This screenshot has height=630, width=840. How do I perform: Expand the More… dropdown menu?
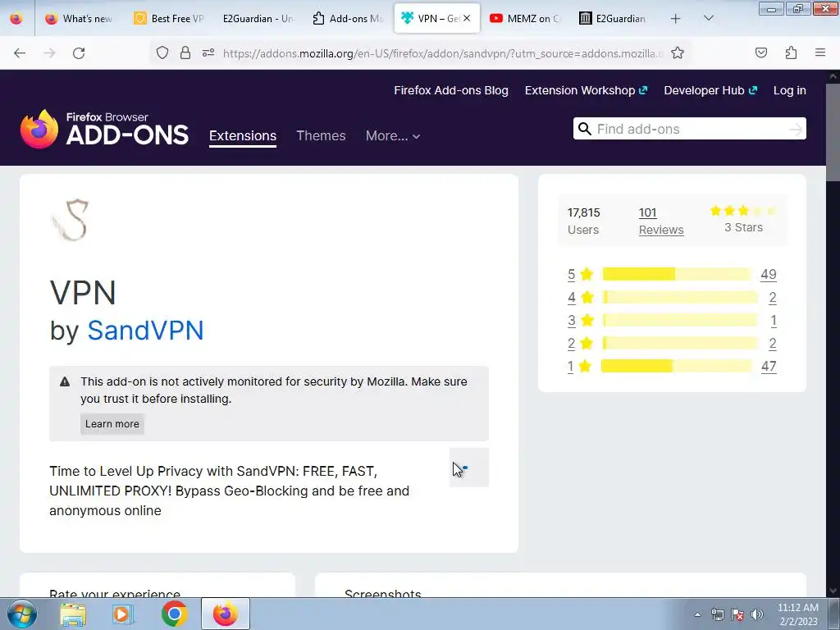click(393, 135)
